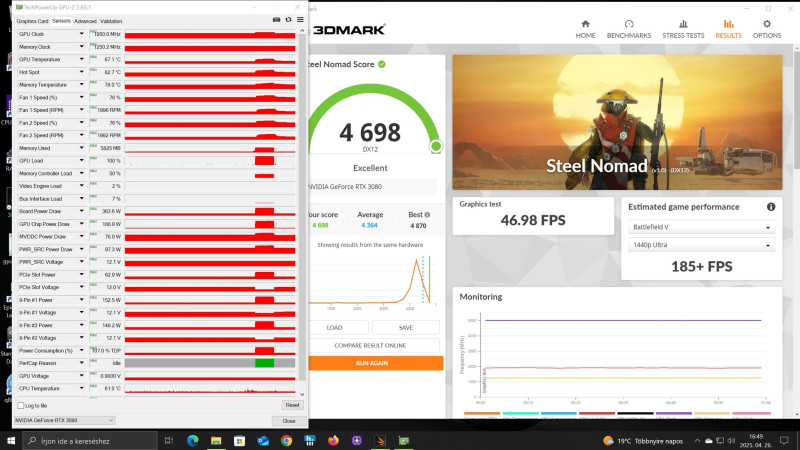Click the Average score 4 364
800x450 pixels.
[369, 225]
